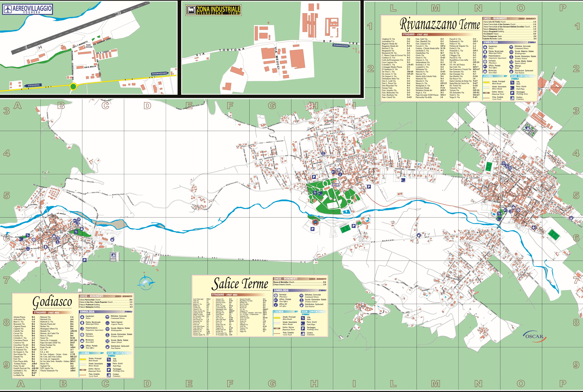Select the IAT tourist info icon on map

(x=340, y=174)
